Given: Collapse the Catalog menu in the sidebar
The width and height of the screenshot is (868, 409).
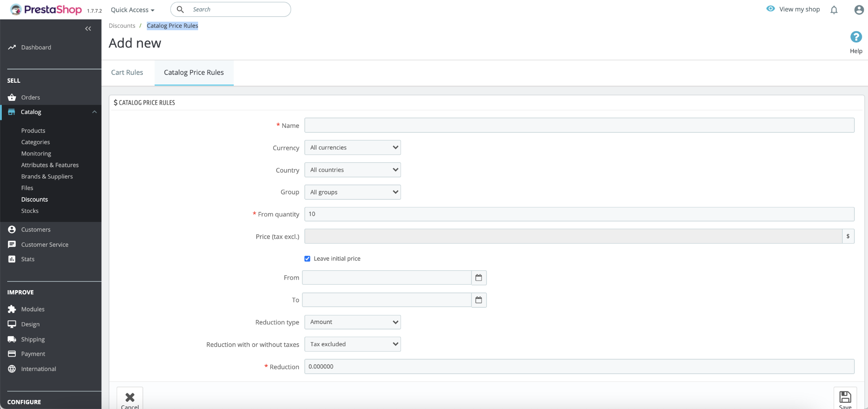Looking at the screenshot, I should tap(94, 112).
